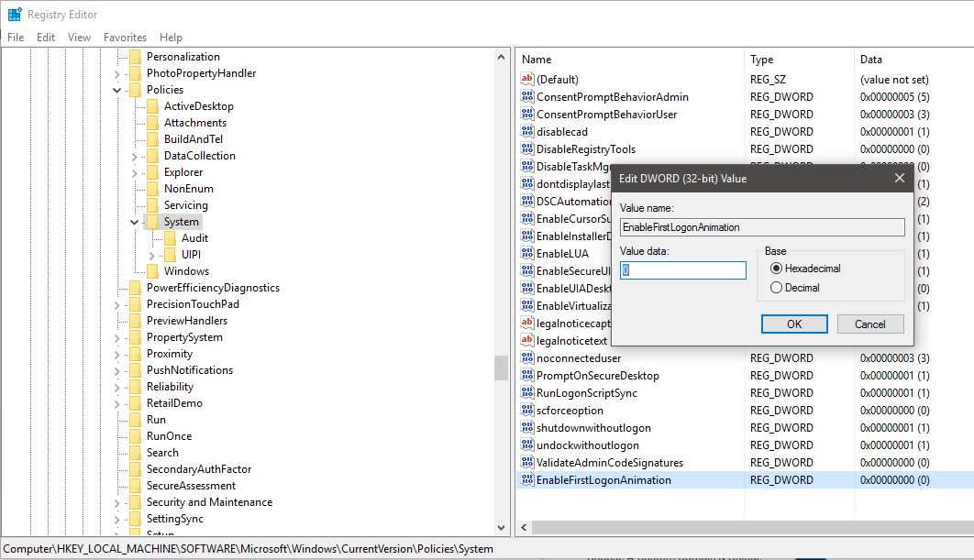This screenshot has height=560, width=974.
Task: Click the System folder icon in tree
Action: click(x=152, y=222)
